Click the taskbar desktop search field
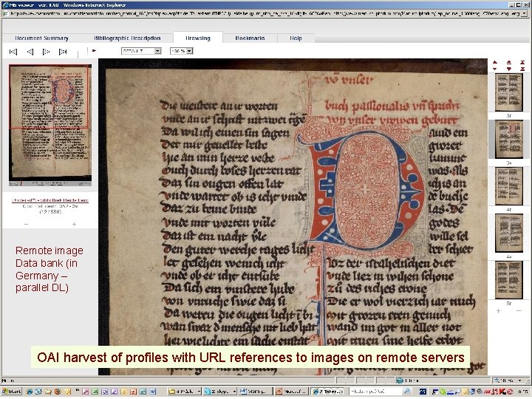The height and width of the screenshot is (399, 532). 376,392
